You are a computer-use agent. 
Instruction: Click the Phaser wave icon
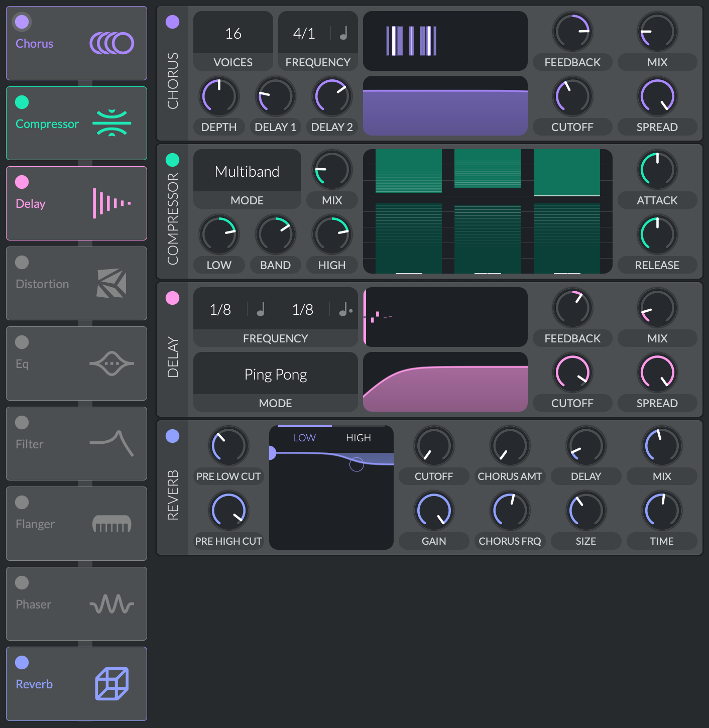111,604
